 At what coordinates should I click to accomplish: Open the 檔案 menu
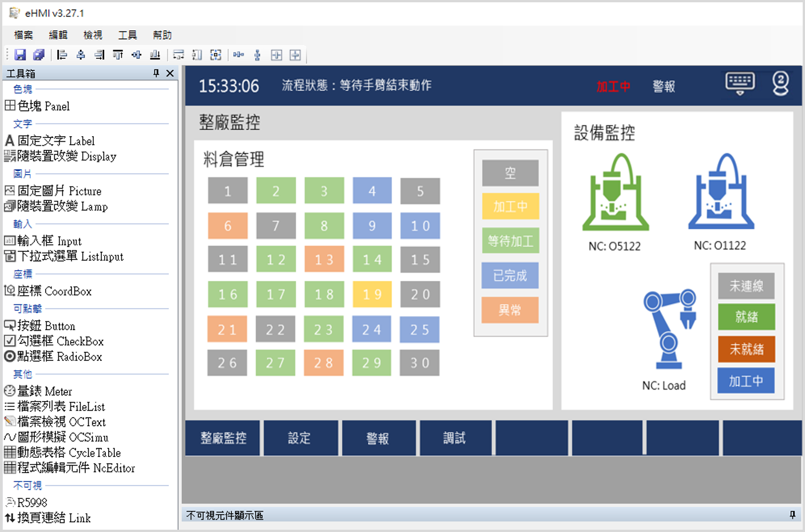pos(23,35)
